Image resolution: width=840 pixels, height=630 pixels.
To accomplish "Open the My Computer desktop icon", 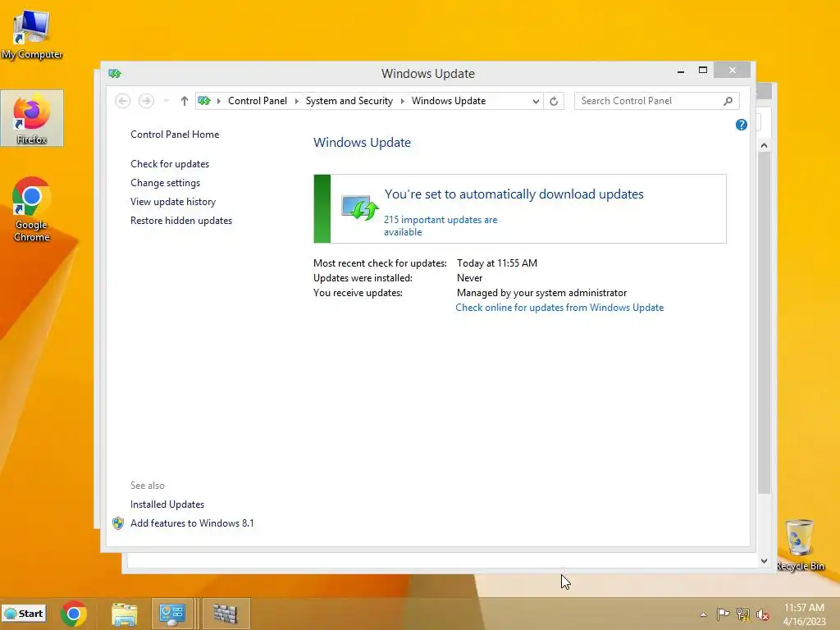I will click(x=32, y=33).
